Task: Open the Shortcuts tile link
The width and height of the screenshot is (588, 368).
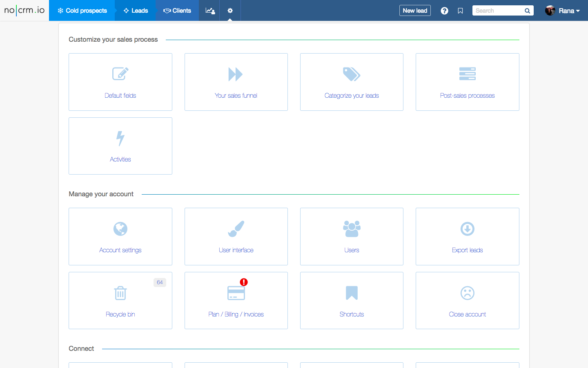Action: coord(352,314)
